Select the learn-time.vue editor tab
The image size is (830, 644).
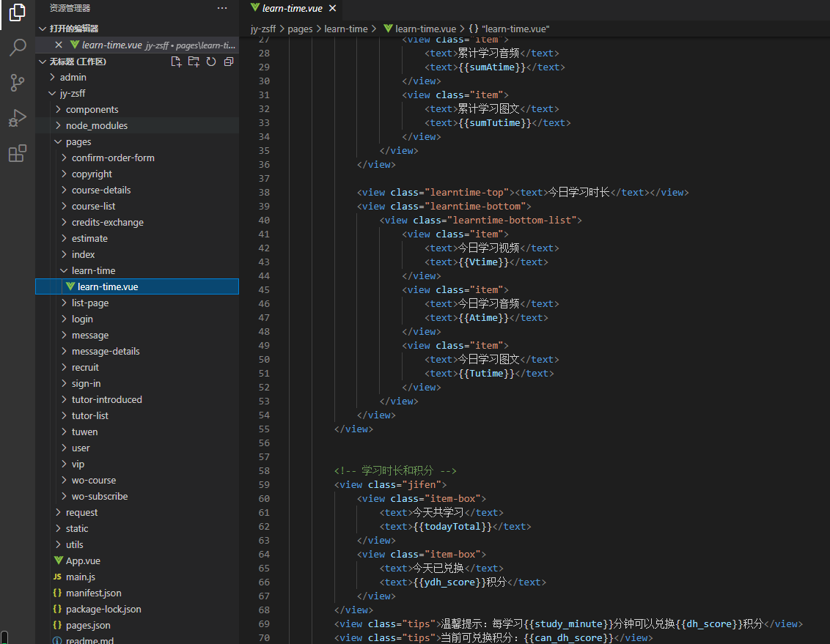pos(293,8)
